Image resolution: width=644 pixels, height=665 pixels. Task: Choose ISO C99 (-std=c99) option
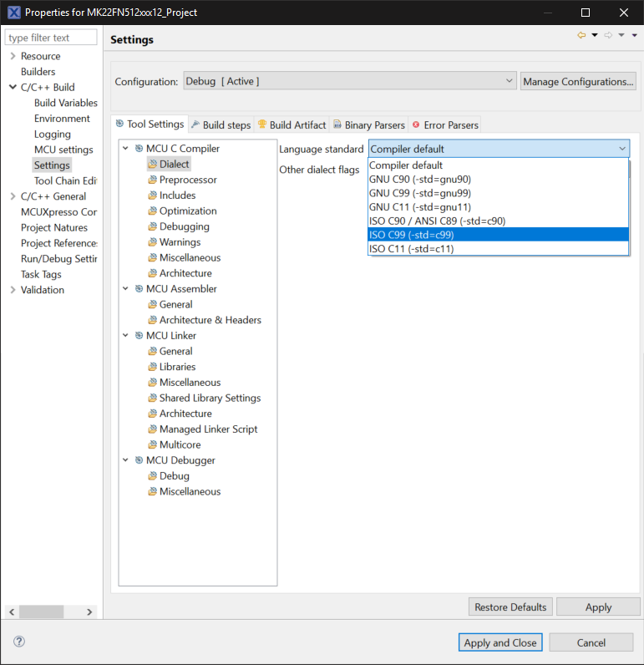tap(498, 235)
